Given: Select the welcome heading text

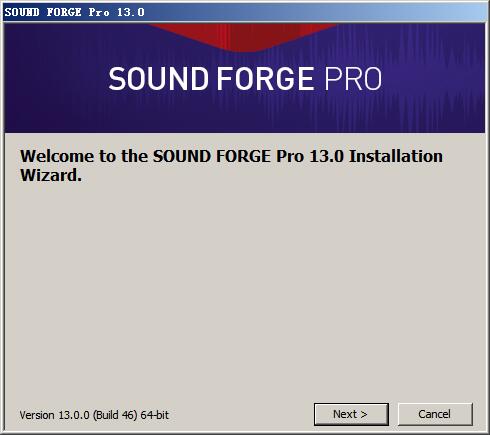Looking at the screenshot, I should tap(231, 165).
